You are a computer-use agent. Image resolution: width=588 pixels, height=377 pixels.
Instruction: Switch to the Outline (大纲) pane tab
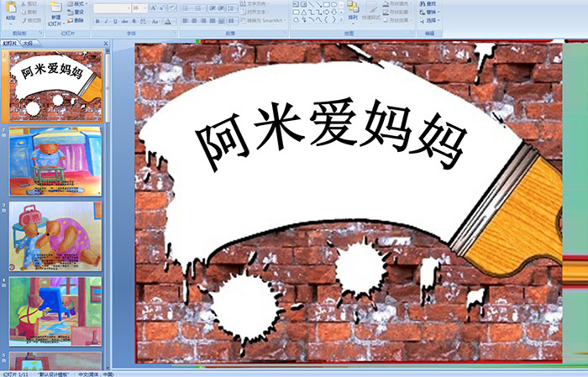click(x=28, y=44)
